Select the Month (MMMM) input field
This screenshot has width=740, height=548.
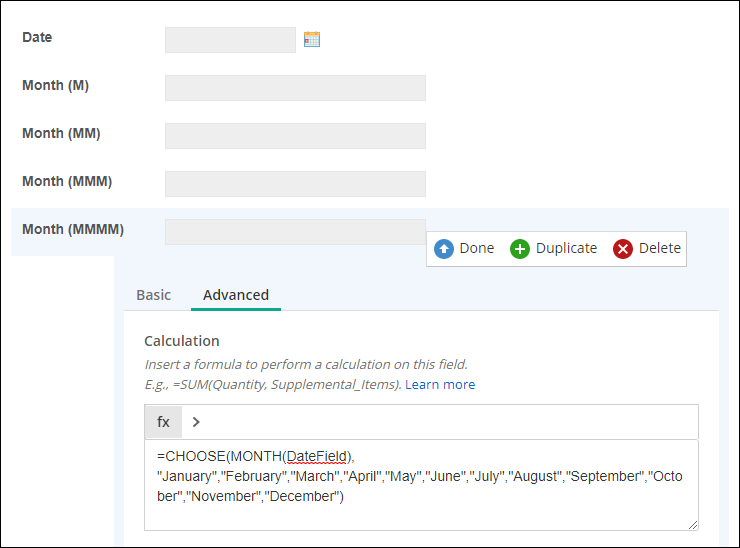pyautogui.click(x=295, y=232)
